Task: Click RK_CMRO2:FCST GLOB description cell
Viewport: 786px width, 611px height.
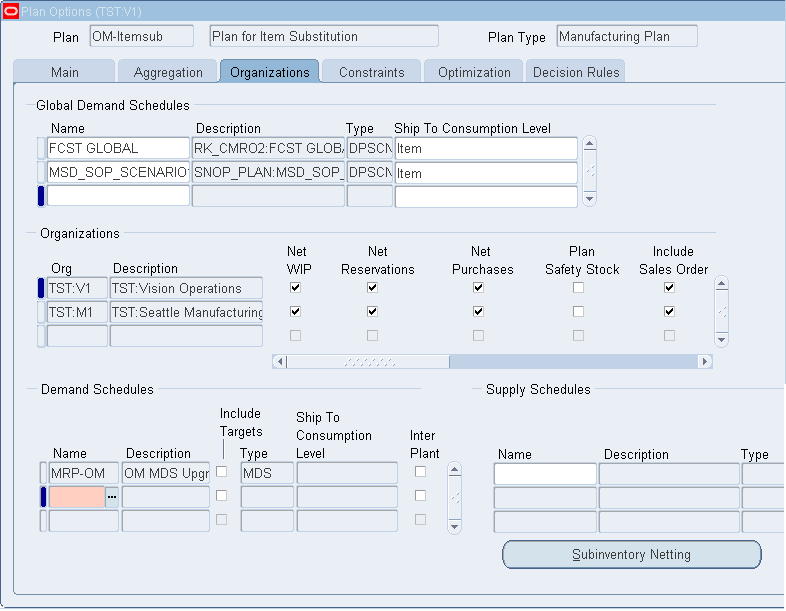Action: [268, 148]
